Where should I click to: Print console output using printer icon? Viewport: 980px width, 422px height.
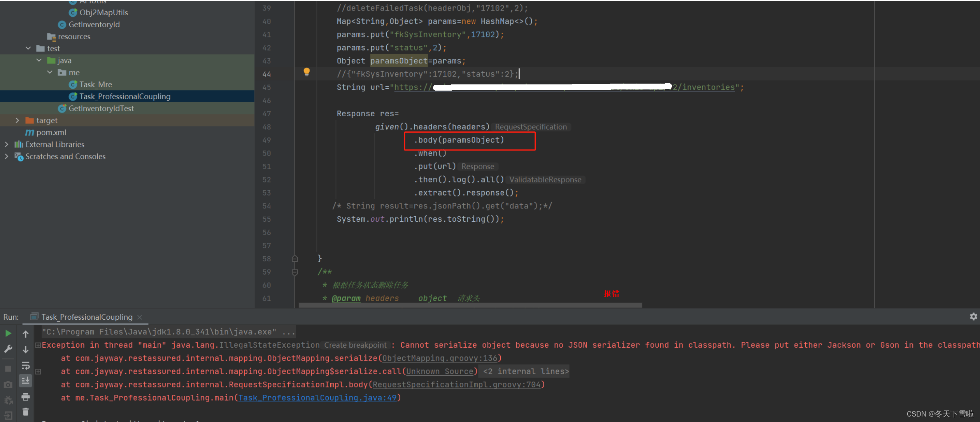(x=25, y=397)
